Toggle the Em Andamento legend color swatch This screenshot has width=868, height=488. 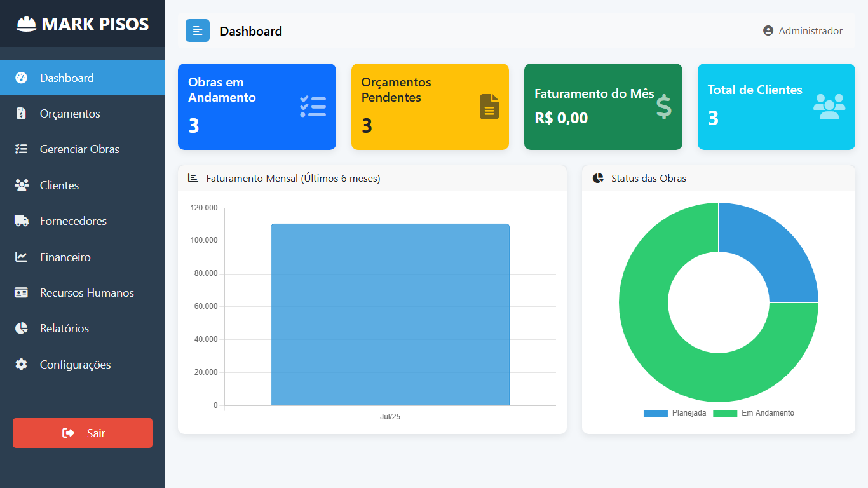725,413
